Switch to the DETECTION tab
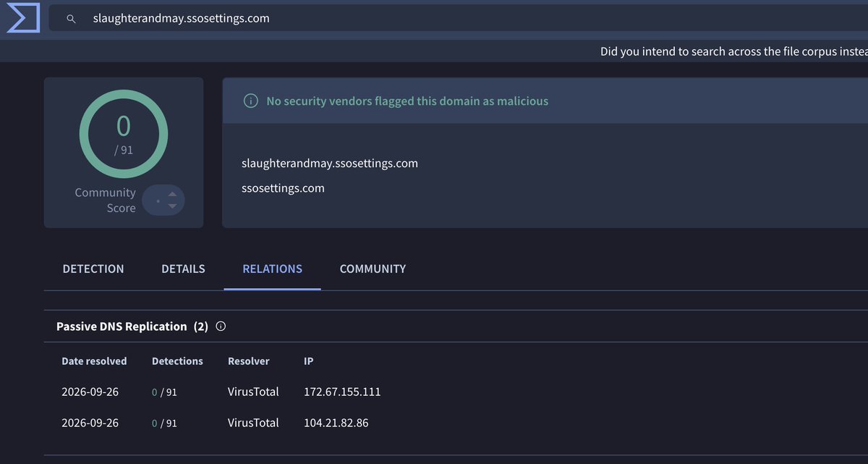The height and width of the screenshot is (464, 868). (93, 269)
